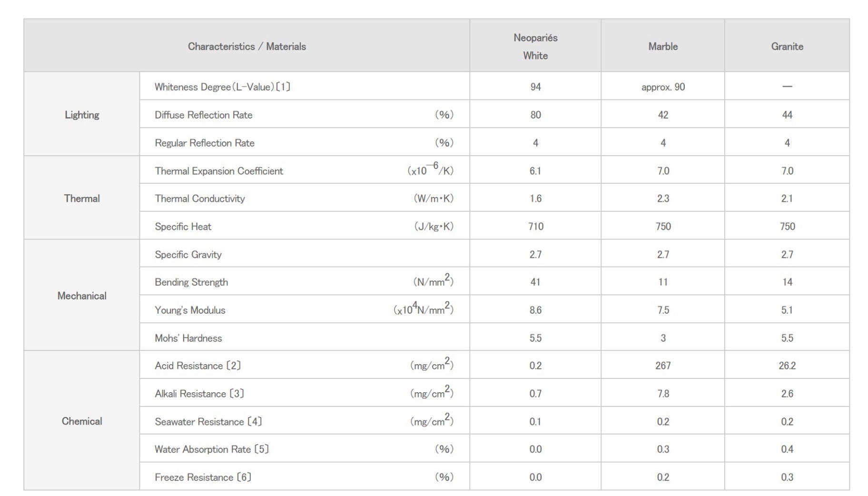
Task: Select the Seawater Resistance [4] label
Action: [x=208, y=422]
